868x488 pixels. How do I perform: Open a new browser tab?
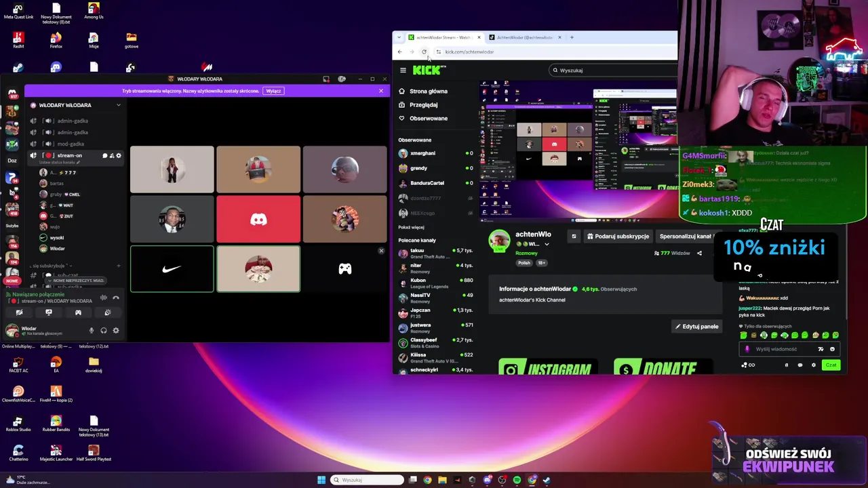(x=572, y=37)
